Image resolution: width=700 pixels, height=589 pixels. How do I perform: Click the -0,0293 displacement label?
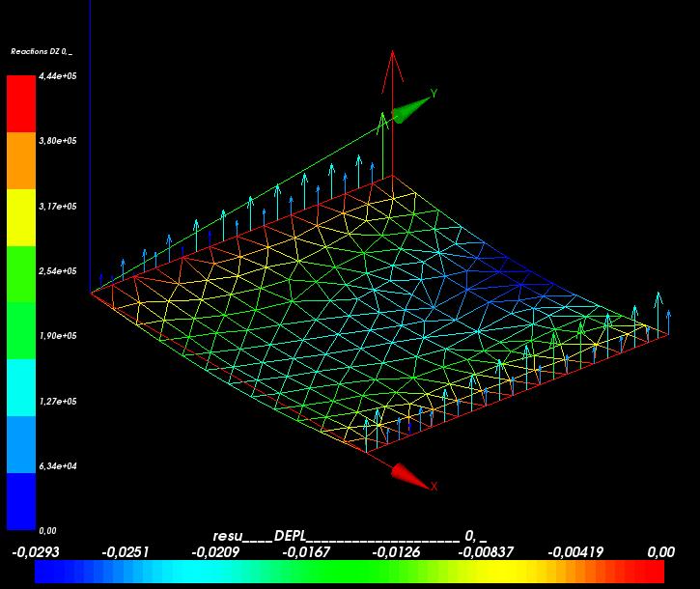(x=36, y=552)
